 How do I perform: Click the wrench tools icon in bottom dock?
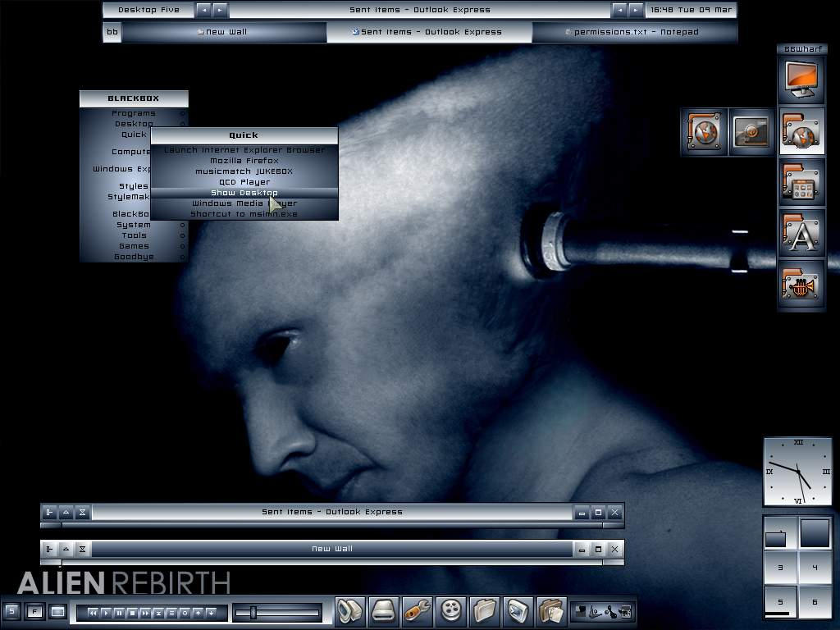pyautogui.click(x=418, y=611)
